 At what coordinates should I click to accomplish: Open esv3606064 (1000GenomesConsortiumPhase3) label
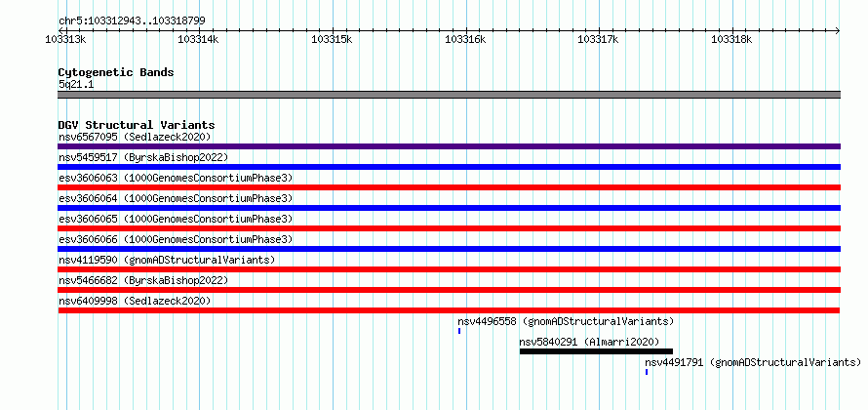pos(176,198)
